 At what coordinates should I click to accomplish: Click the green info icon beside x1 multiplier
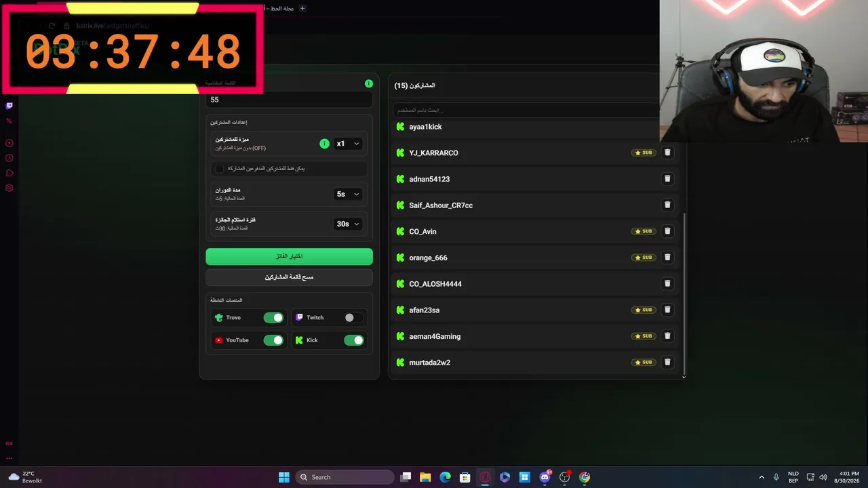click(324, 144)
